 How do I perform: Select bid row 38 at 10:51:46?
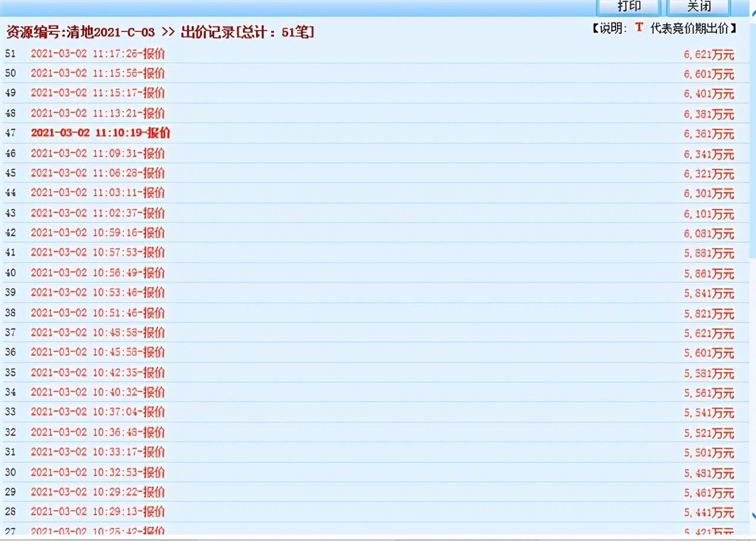point(376,312)
